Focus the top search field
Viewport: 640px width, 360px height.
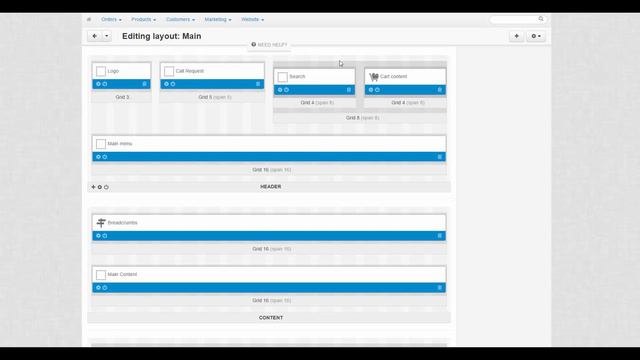point(518,19)
